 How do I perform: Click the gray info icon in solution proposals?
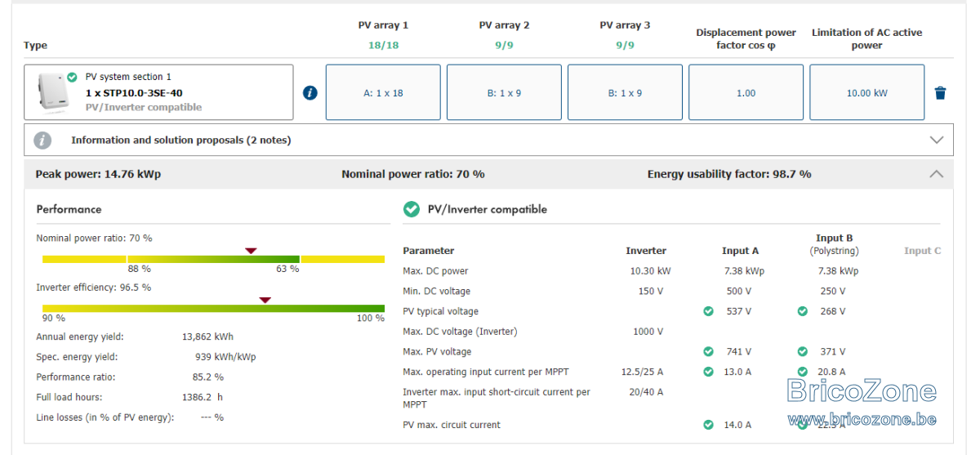click(42, 141)
